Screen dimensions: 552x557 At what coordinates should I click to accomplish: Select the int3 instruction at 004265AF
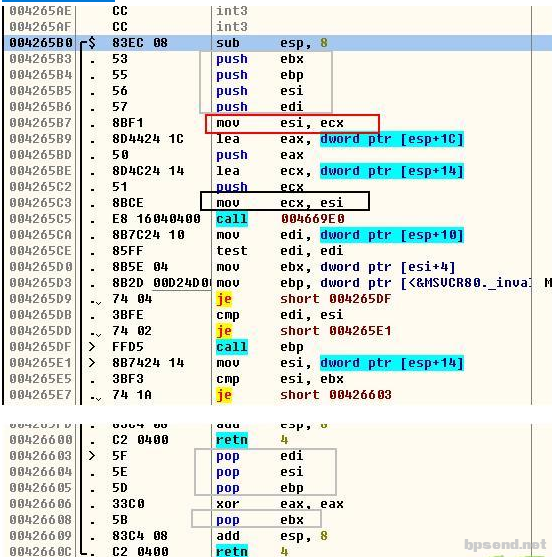pyautogui.click(x=232, y=27)
